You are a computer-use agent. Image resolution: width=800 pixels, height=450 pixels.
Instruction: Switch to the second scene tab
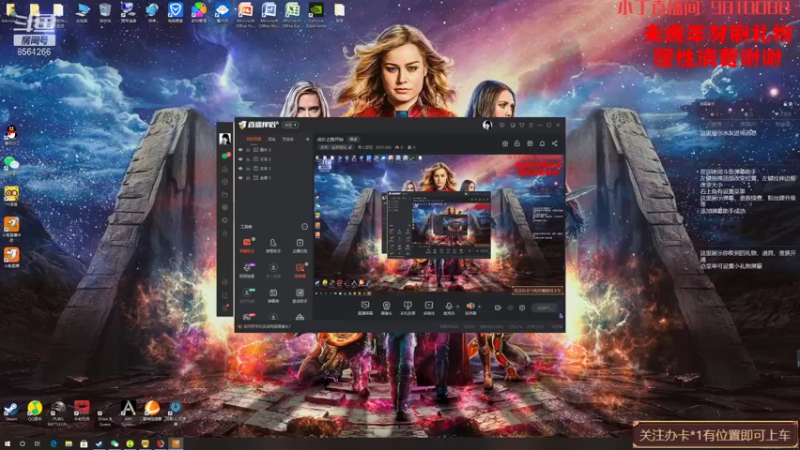271,139
